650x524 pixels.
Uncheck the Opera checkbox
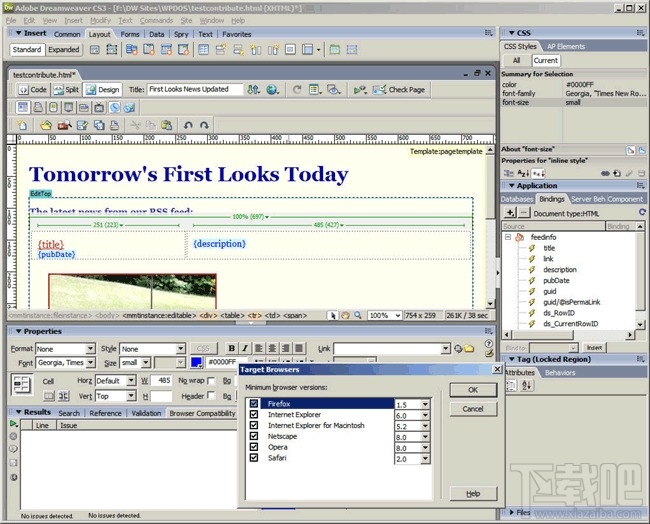[x=254, y=446]
